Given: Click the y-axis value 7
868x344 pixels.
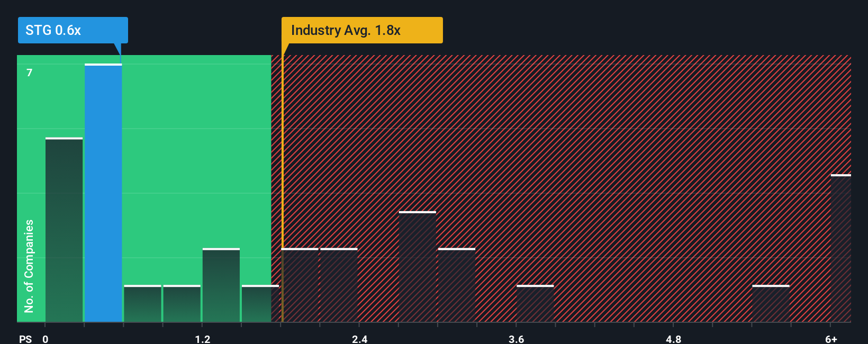Looking at the screenshot, I should coord(30,73).
